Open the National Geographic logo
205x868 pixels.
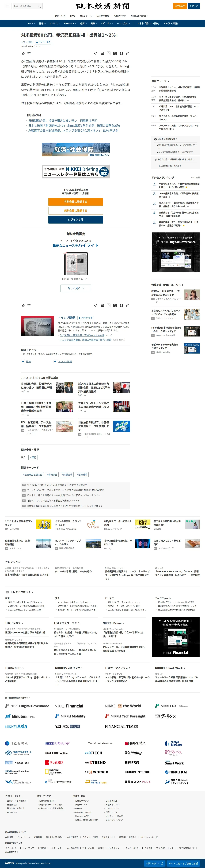53,772
